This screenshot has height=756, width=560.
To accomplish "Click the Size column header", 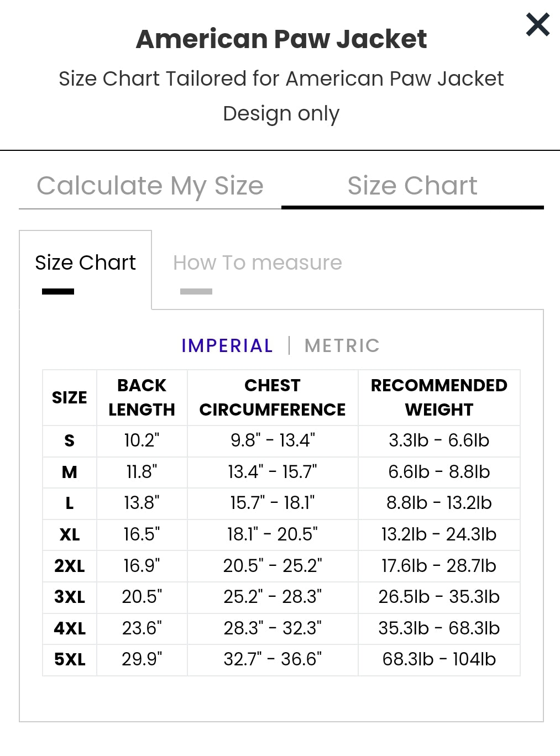I will (x=70, y=398).
